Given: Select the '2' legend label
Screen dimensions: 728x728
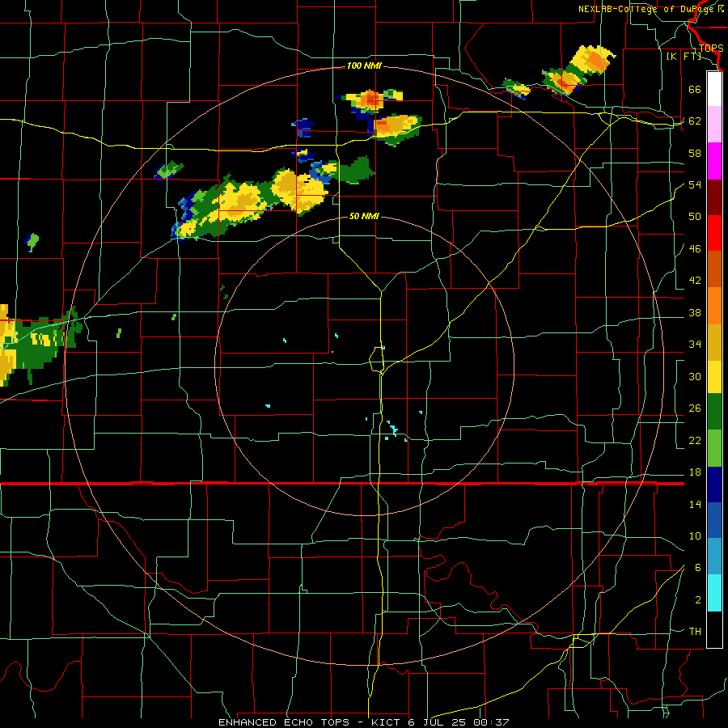Looking at the screenshot, I should coord(697,600).
